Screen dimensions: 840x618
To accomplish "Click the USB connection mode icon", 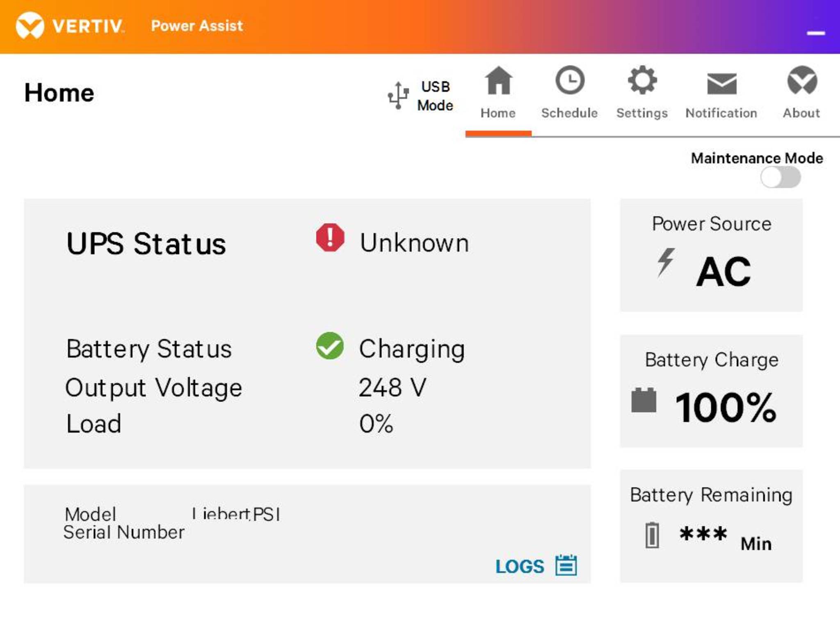I will coord(398,96).
